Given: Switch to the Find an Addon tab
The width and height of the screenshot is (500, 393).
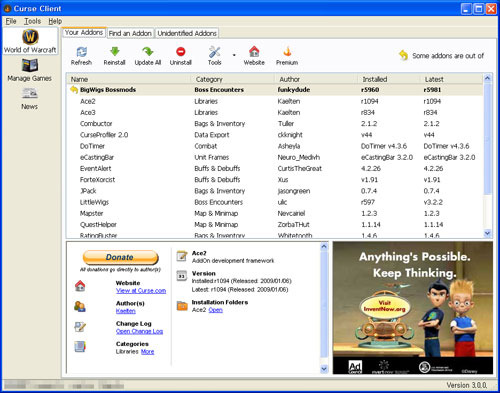Looking at the screenshot, I should [130, 33].
